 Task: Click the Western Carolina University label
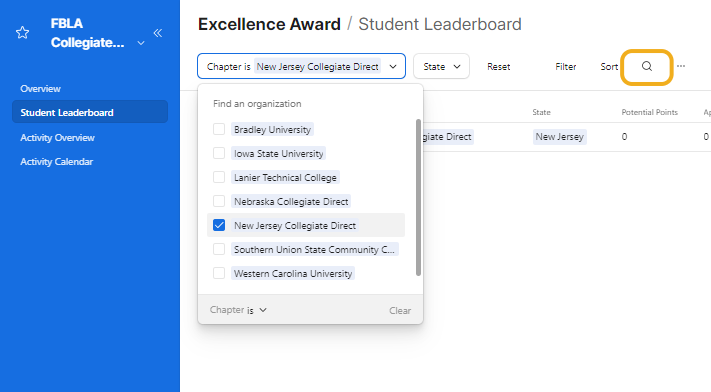pos(293,273)
